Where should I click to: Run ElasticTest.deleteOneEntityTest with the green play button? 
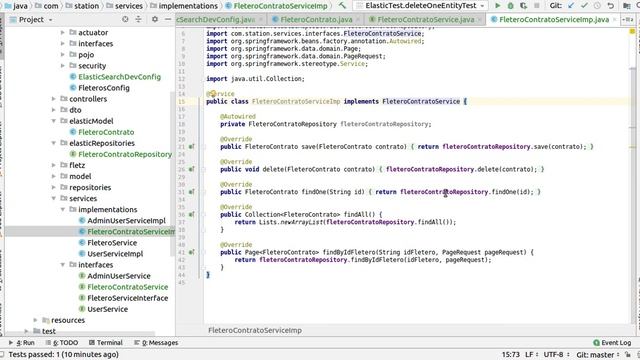(x=498, y=6)
